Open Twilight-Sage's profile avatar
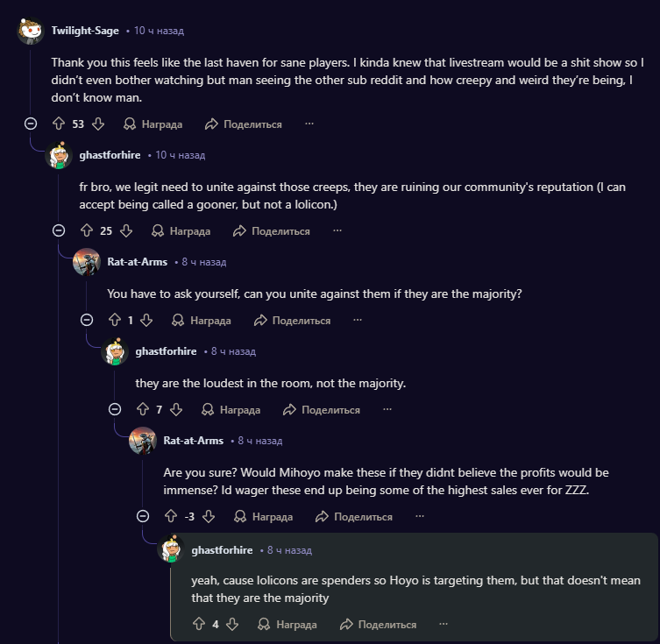 tap(30, 31)
